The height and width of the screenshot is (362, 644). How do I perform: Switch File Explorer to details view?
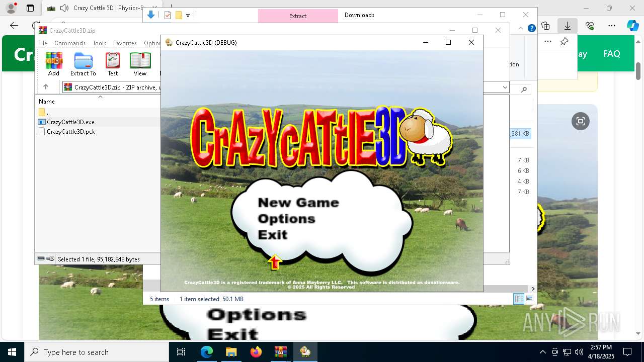519,299
